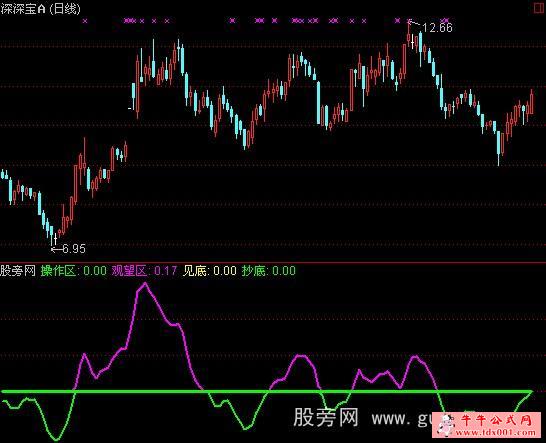The height and width of the screenshot is (443, 546).
Task: Open the www.tdx001.com link
Action: point(496,432)
